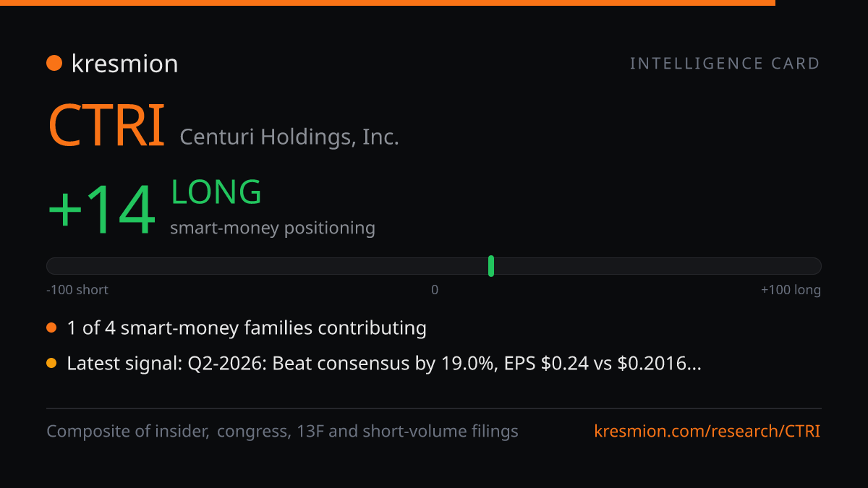Open the kresmion.com/research/CTRI link
The height and width of the screenshot is (488, 868).
tap(707, 432)
